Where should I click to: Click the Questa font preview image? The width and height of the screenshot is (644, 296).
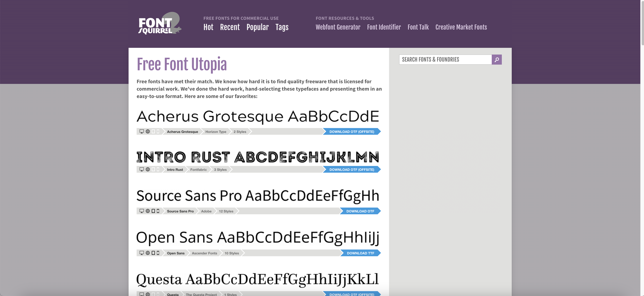(258, 280)
